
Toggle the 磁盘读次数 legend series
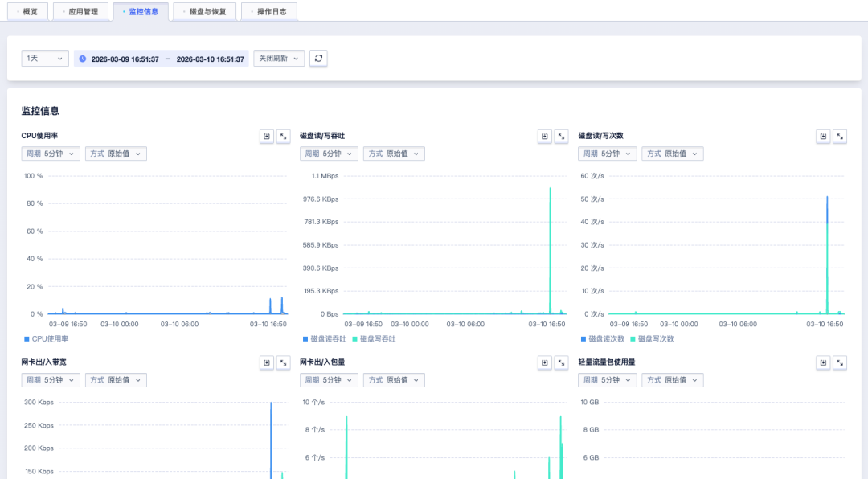[x=603, y=339]
